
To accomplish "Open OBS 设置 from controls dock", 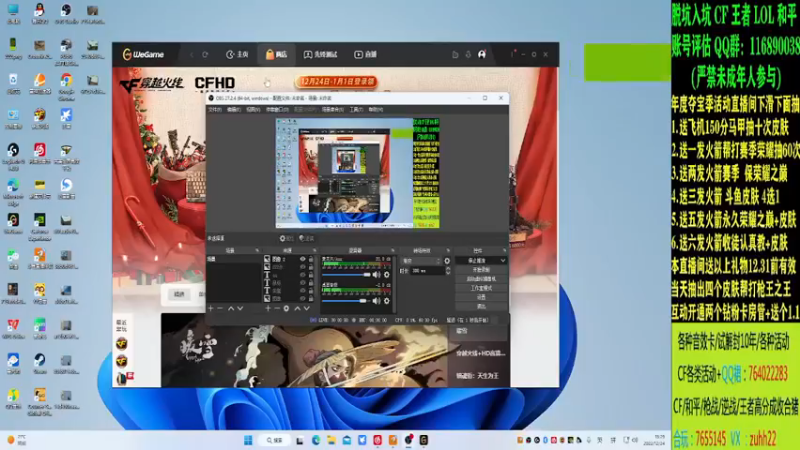I will pos(481,297).
